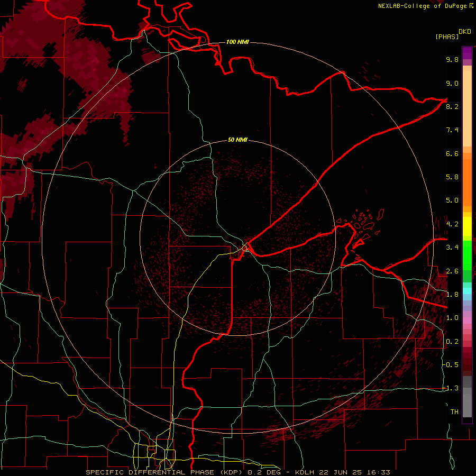Click the 6.6 value on color scale
476x476 pixels.
coord(452,153)
